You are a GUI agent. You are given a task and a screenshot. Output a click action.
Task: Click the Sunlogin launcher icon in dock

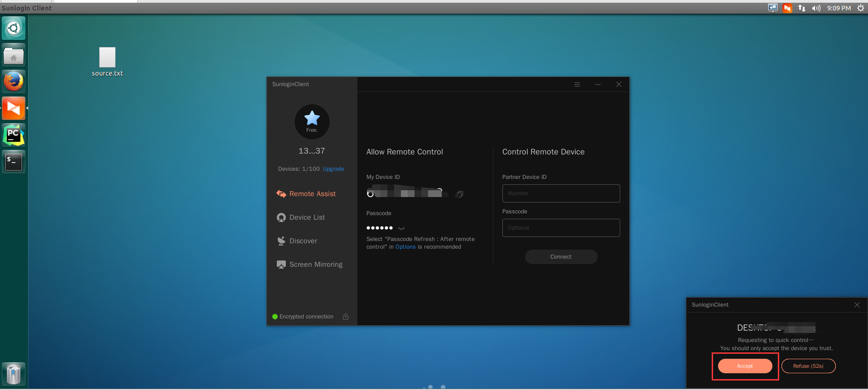click(x=14, y=108)
